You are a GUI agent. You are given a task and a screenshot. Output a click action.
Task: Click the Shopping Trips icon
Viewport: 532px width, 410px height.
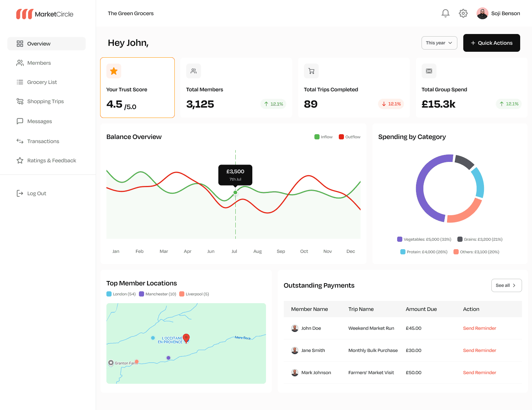tap(20, 101)
